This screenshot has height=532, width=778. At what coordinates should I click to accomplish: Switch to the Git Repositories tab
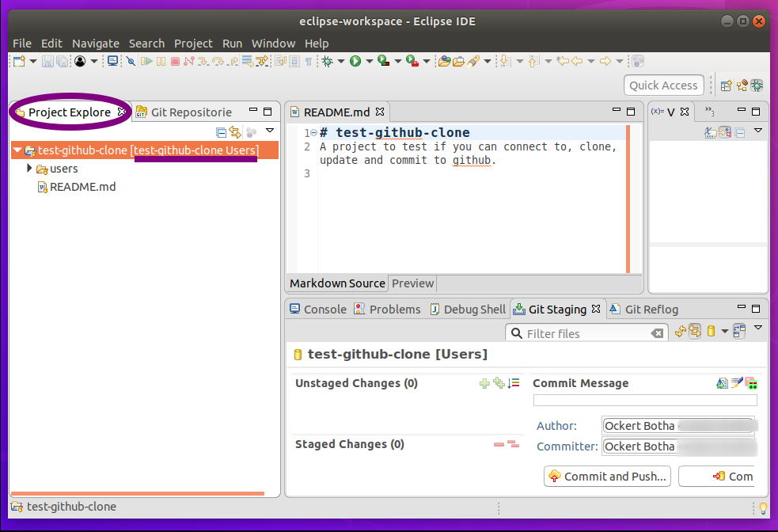[184, 112]
